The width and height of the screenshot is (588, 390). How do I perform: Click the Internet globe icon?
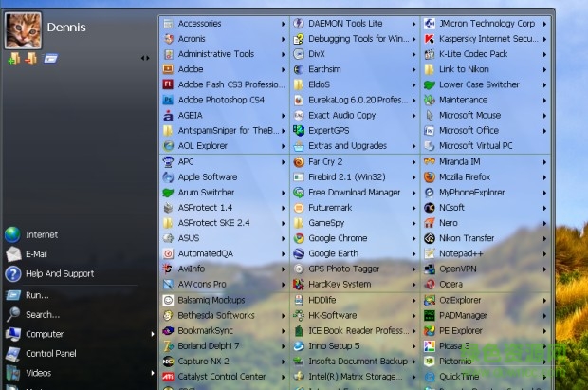pos(12,234)
